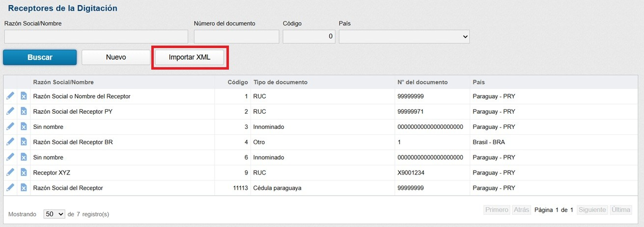
Task: Delete the Receptor XYZ row
Action: pyautogui.click(x=24, y=172)
